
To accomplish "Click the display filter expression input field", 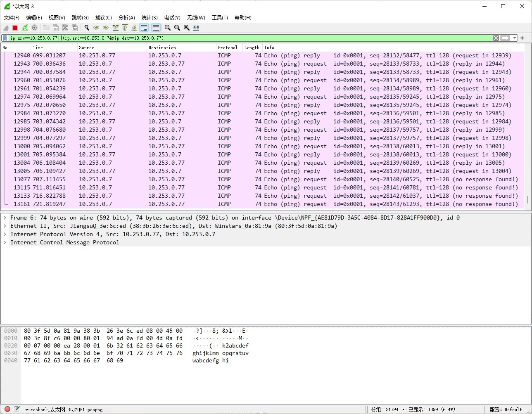I will [248, 38].
